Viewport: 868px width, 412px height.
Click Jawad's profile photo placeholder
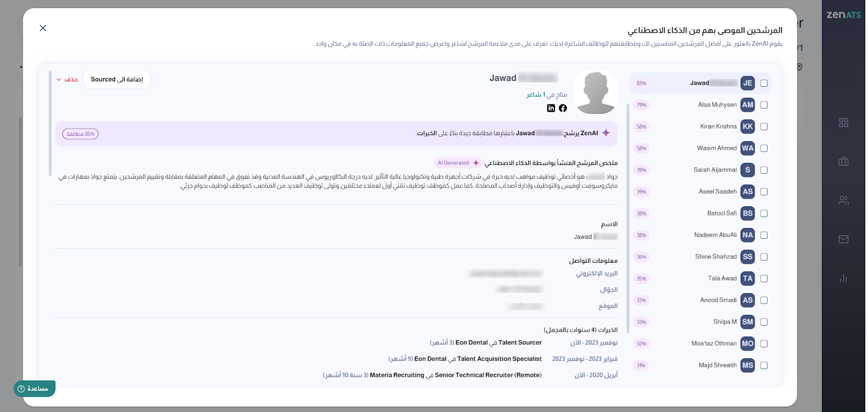(596, 93)
